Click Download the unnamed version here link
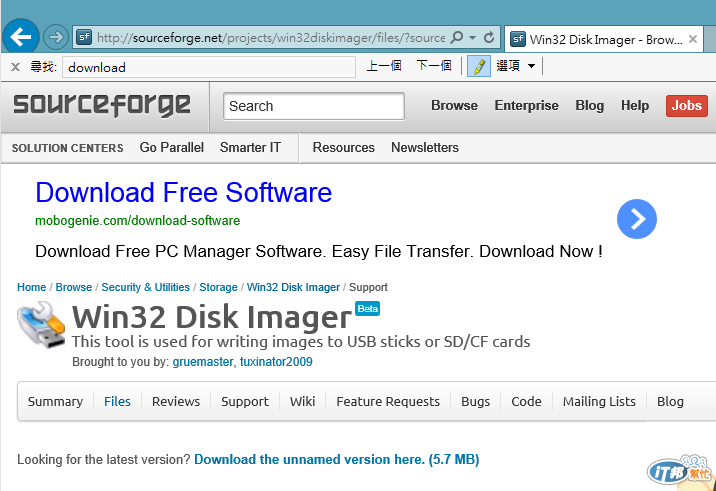 [x=337, y=459]
